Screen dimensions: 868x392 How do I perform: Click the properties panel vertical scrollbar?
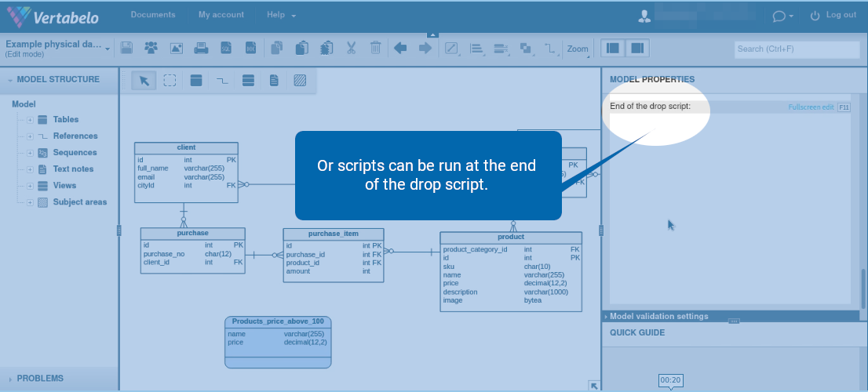coord(863,288)
